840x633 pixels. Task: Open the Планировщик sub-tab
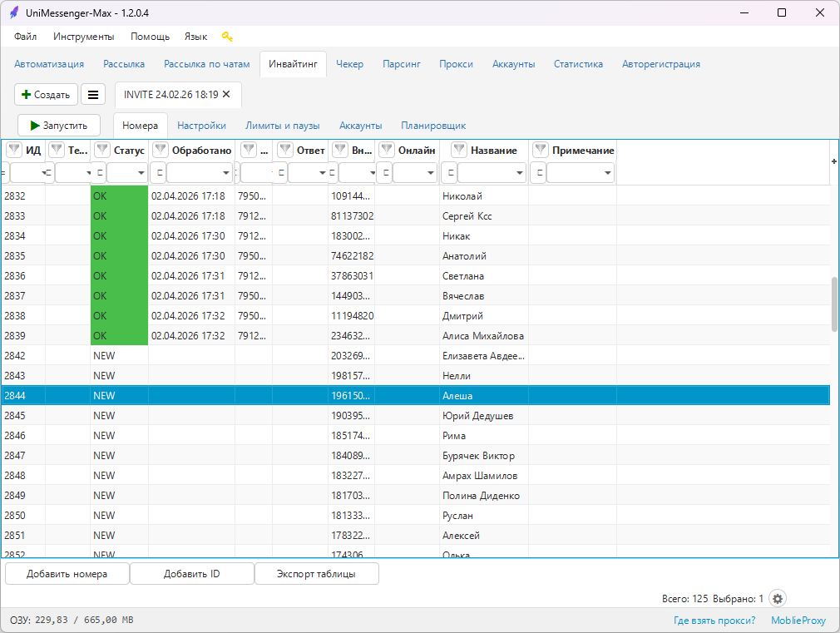433,126
